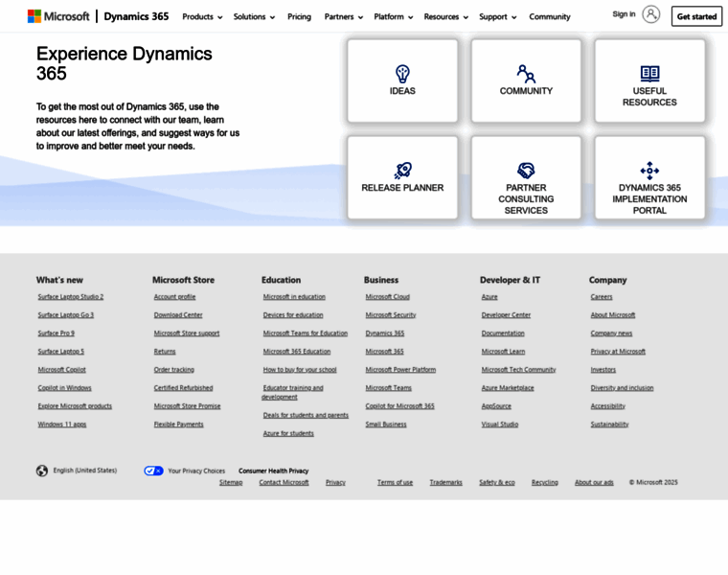The width and height of the screenshot is (728, 575).
Task: Open the Consumer Health Privacy link
Action: [273, 471]
